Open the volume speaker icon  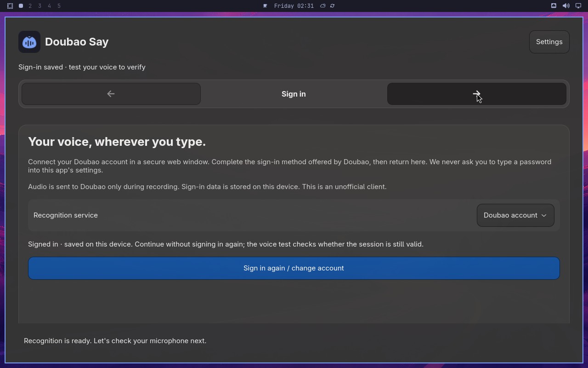click(x=566, y=6)
